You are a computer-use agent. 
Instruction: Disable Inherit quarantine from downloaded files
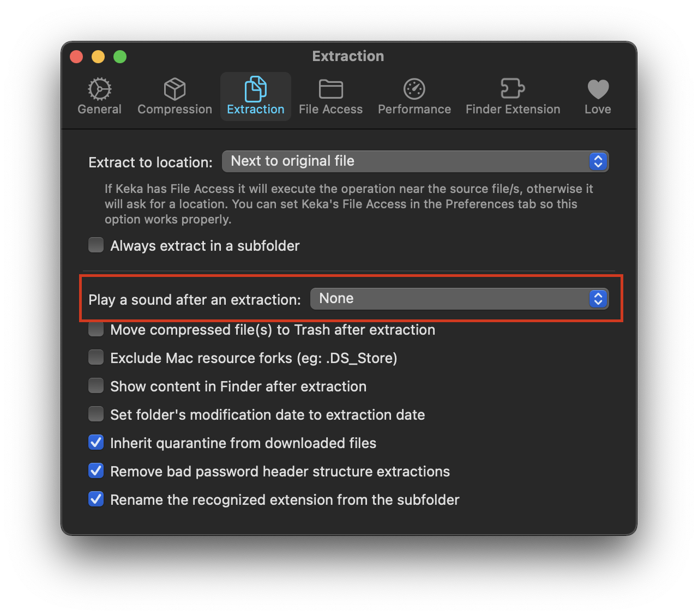click(95, 442)
